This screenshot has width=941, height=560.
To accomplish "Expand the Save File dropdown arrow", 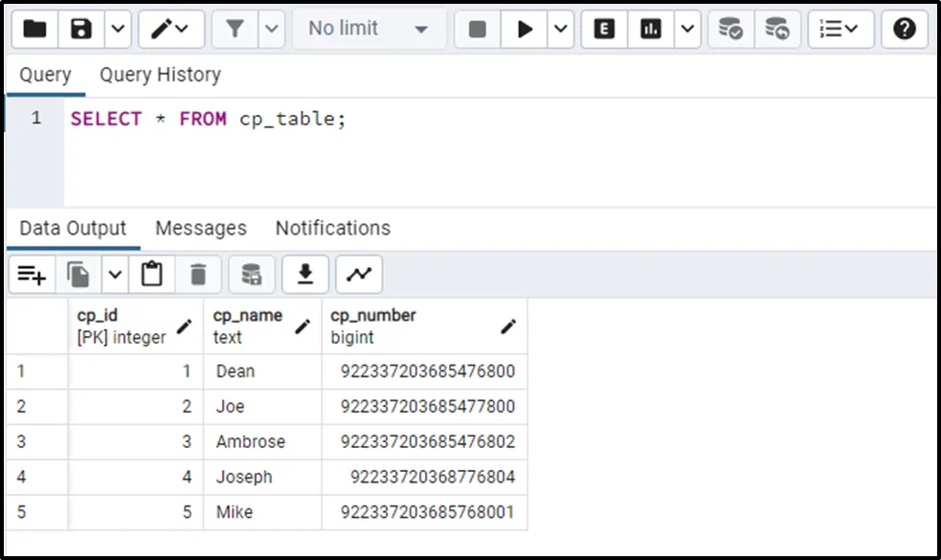I will tap(118, 29).
